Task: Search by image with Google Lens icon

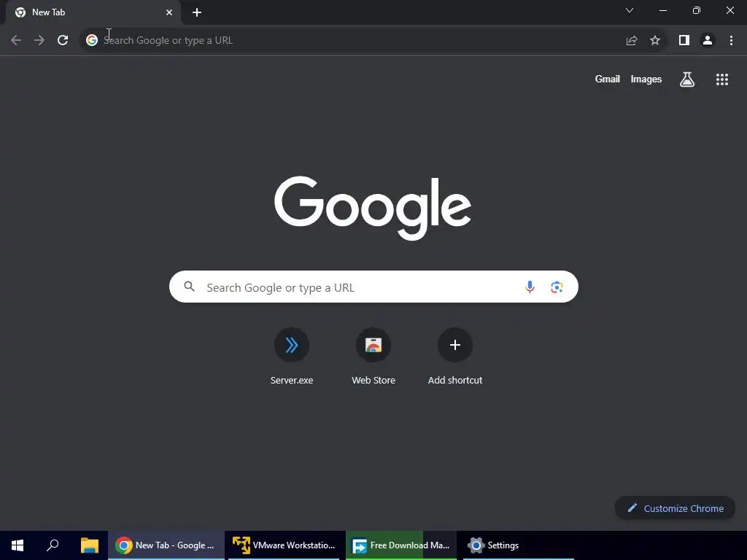Action: (x=557, y=287)
